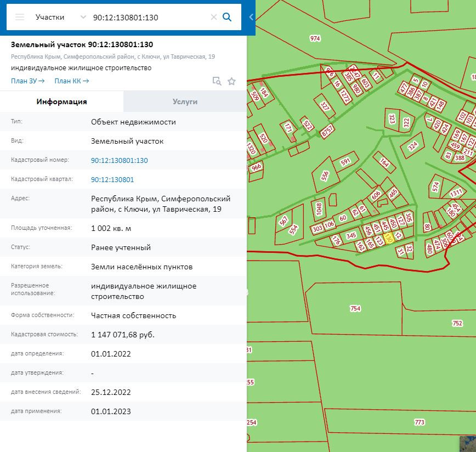Image resolution: width=476 pixels, height=452 pixels.
Task: Click the Земли населённых пунктов category text
Action: coord(142,267)
